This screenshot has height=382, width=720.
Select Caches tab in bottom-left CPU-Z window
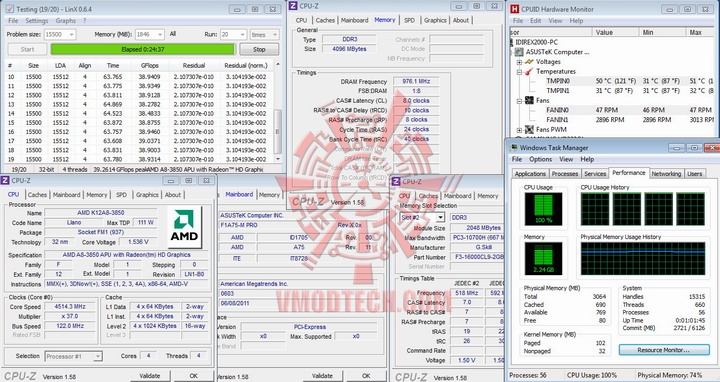(x=37, y=195)
